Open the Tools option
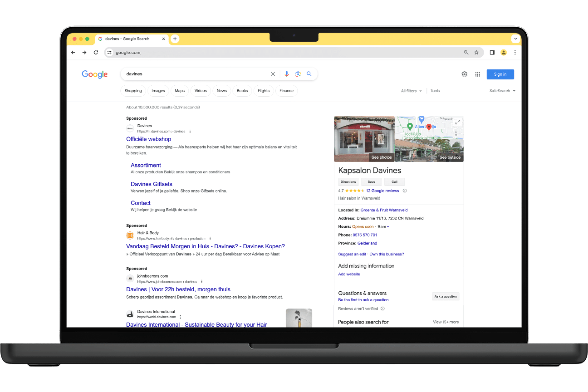This screenshot has width=588, height=392. coord(435,91)
